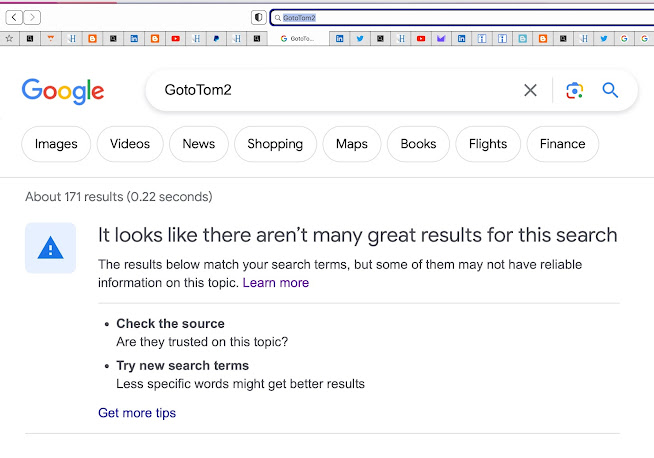Image resolution: width=654 pixels, height=458 pixels.
Task: Click the 'Check the source' heading
Action: (170, 324)
